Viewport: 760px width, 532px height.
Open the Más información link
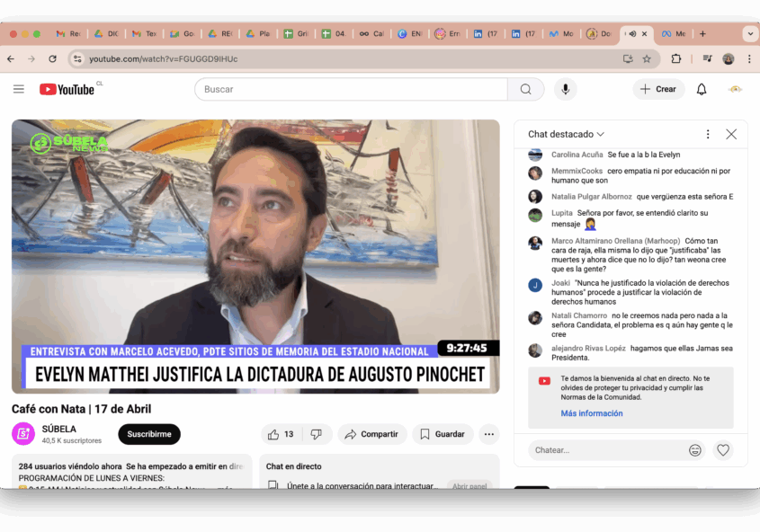591,413
